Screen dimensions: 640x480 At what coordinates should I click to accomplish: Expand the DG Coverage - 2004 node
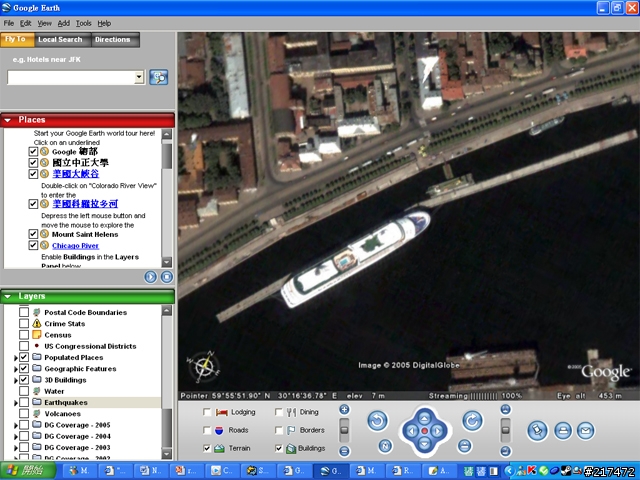tap(16, 437)
